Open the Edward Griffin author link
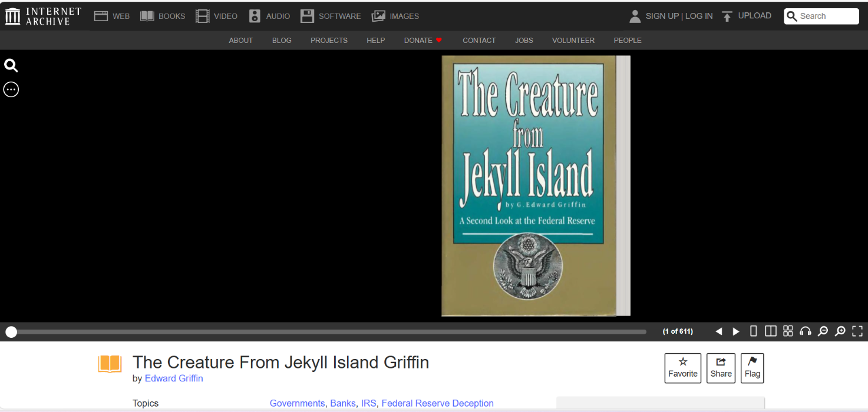 [x=174, y=378]
